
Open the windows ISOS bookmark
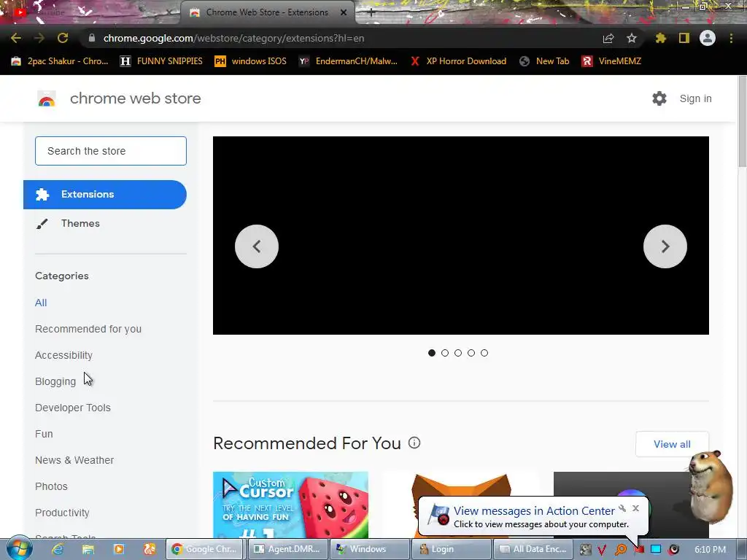(251, 61)
